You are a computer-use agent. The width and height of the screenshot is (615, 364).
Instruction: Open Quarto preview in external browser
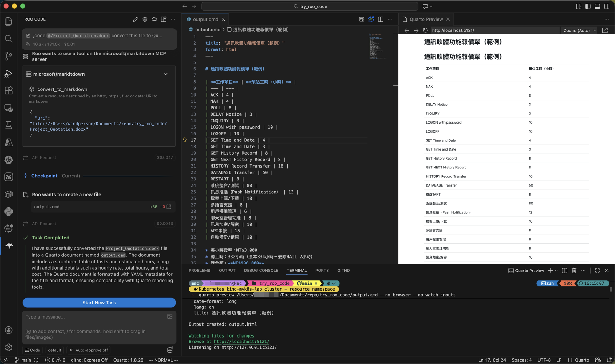[x=605, y=30]
